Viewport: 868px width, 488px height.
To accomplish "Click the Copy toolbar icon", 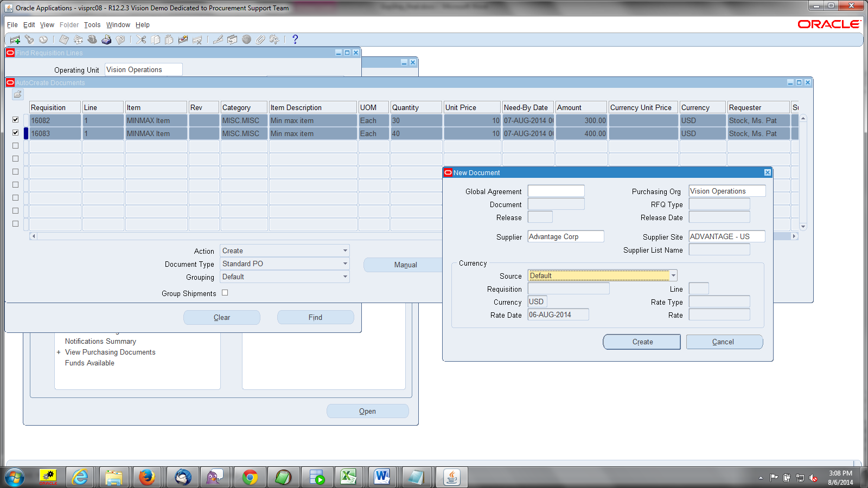I will pyautogui.click(x=155, y=40).
